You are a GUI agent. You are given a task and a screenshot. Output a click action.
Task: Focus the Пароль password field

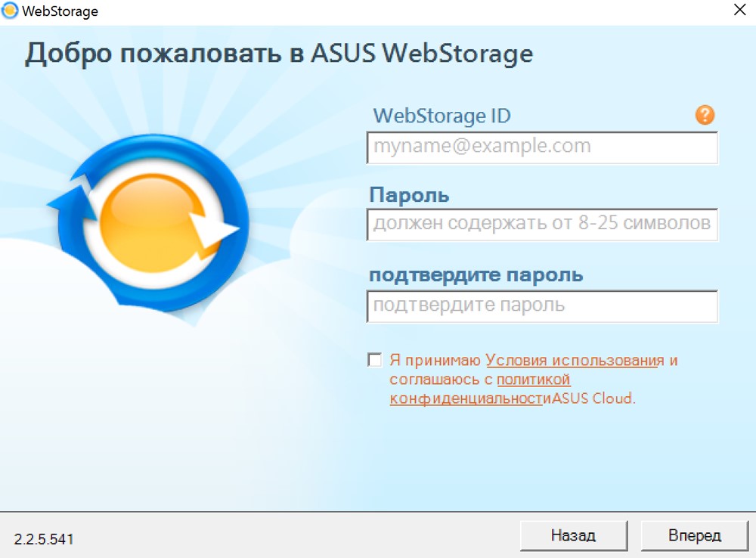click(x=542, y=225)
